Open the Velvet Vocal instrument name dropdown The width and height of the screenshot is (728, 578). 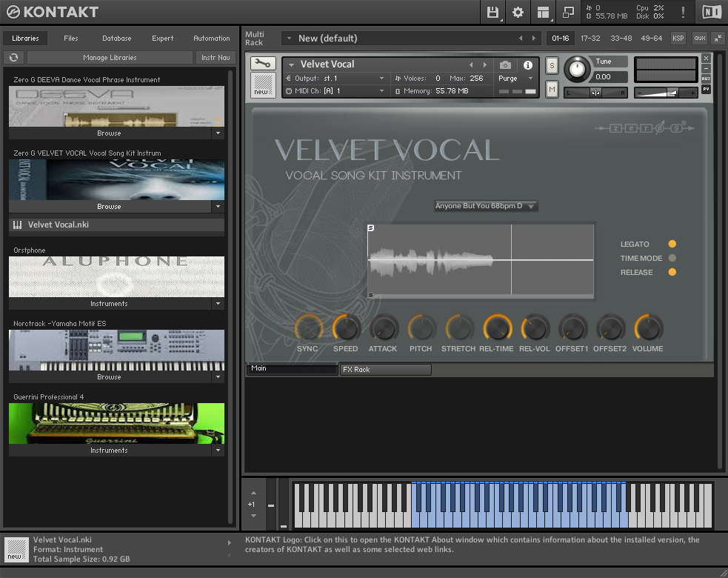[x=292, y=64]
